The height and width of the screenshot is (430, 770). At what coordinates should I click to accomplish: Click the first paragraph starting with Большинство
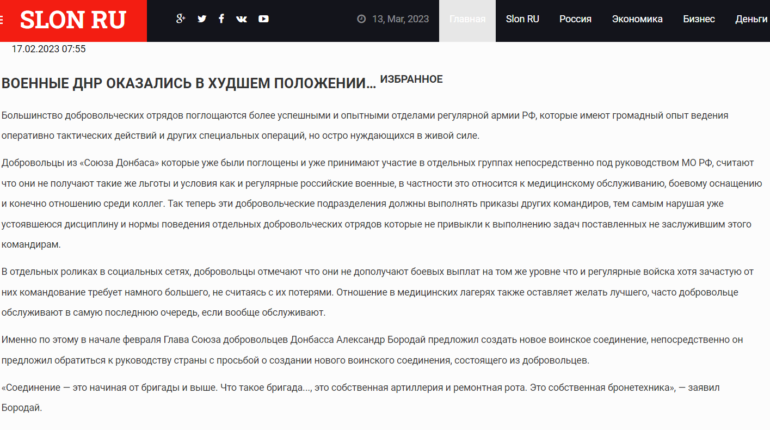pyautogui.click(x=380, y=126)
